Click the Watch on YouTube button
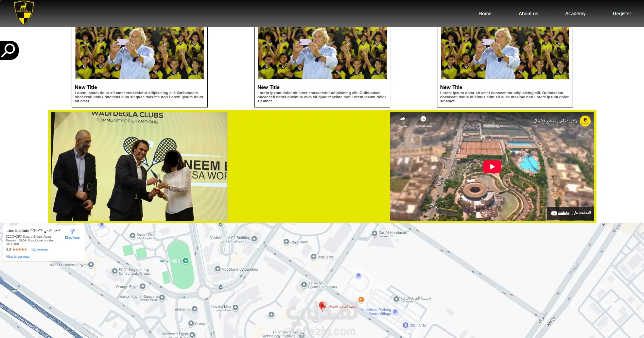The height and width of the screenshot is (338, 644). point(571,213)
